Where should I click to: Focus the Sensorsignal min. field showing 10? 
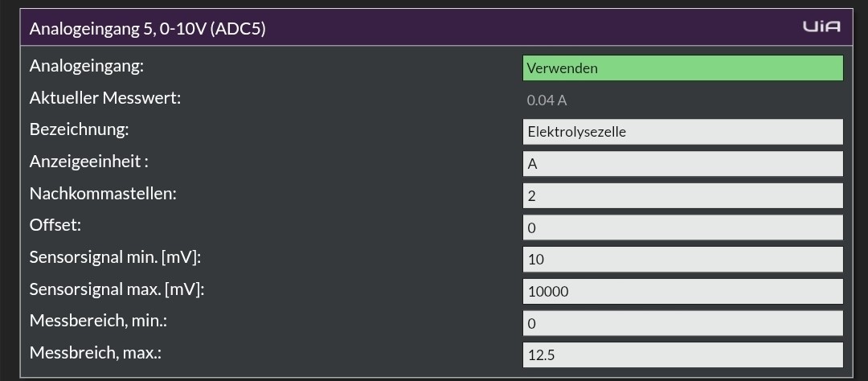(x=683, y=259)
